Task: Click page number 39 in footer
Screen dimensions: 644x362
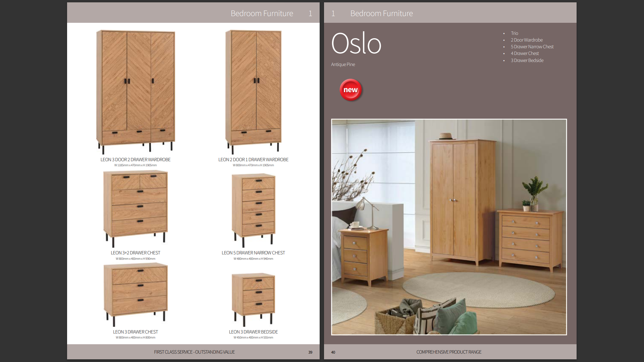Action: click(x=310, y=352)
